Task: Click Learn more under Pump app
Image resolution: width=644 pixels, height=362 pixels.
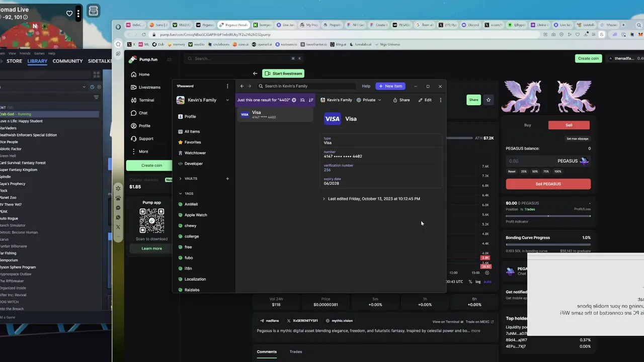Action: (x=151, y=248)
